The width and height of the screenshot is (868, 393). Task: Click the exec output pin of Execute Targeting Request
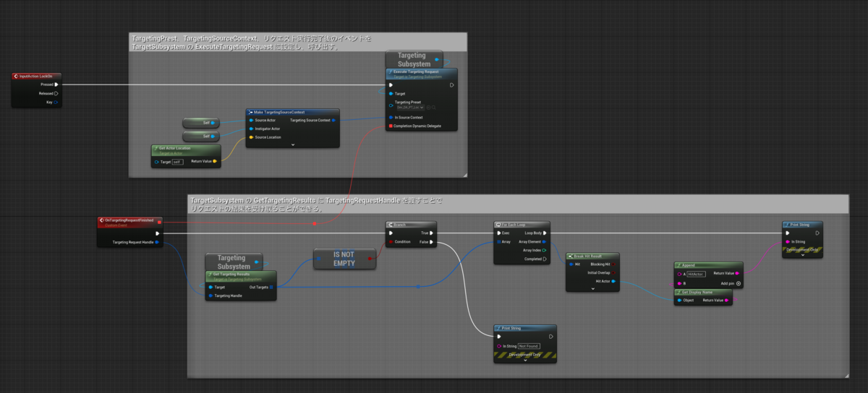pos(452,85)
